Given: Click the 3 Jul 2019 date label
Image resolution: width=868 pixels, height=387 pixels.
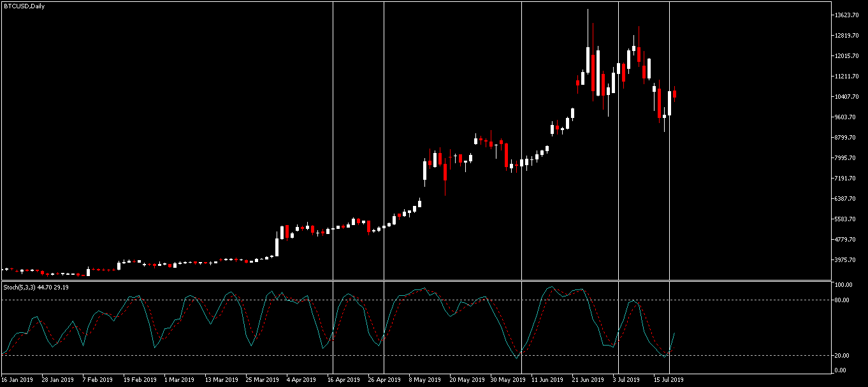Looking at the screenshot, I should (628, 380).
